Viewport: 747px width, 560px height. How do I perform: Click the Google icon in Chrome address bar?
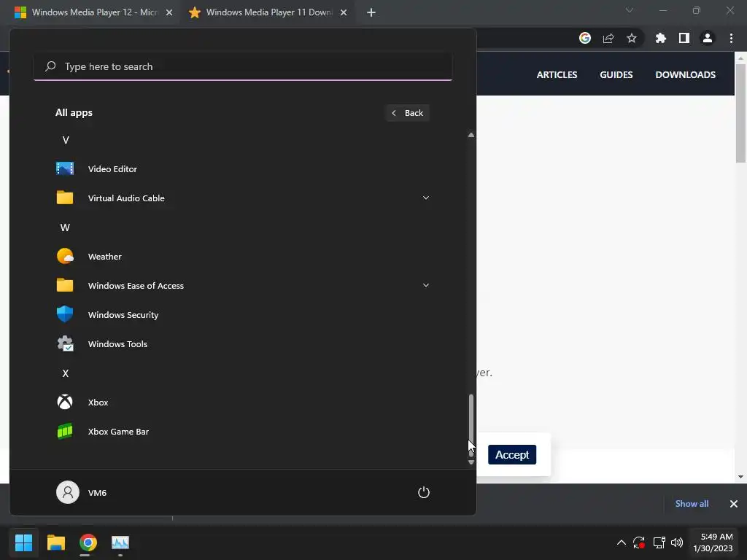pyautogui.click(x=585, y=38)
